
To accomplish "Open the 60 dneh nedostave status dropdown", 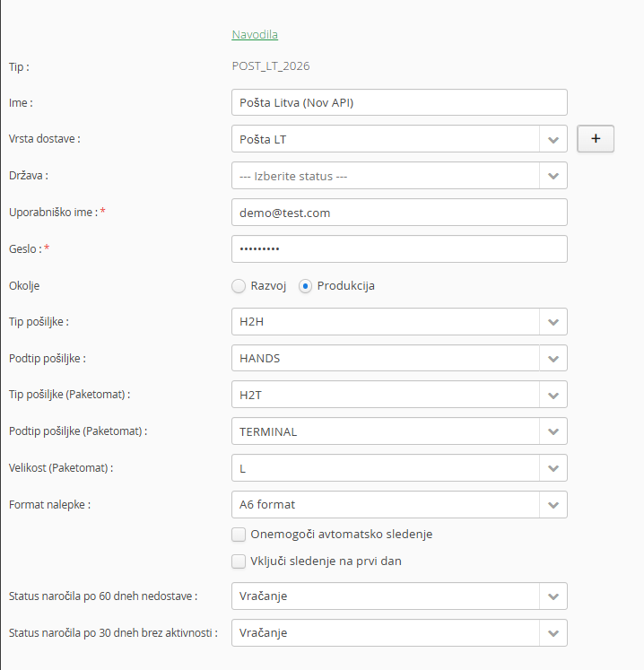I will coord(399,596).
